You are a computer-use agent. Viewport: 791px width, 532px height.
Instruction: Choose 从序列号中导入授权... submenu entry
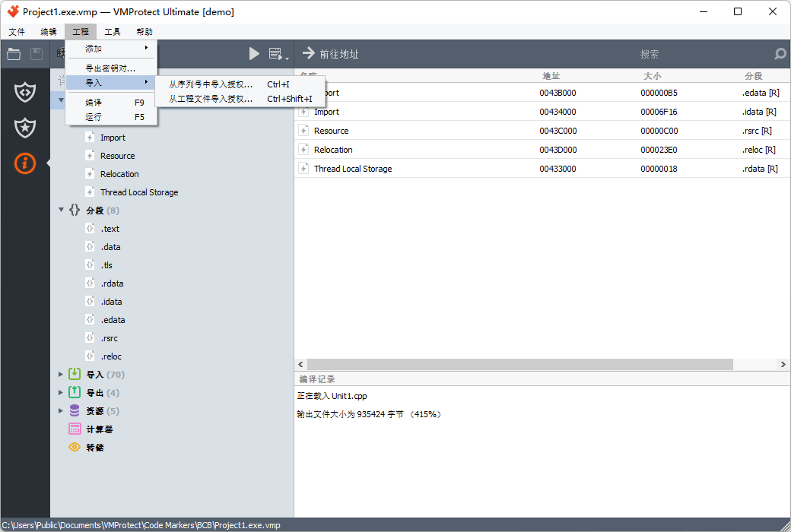click(240, 84)
